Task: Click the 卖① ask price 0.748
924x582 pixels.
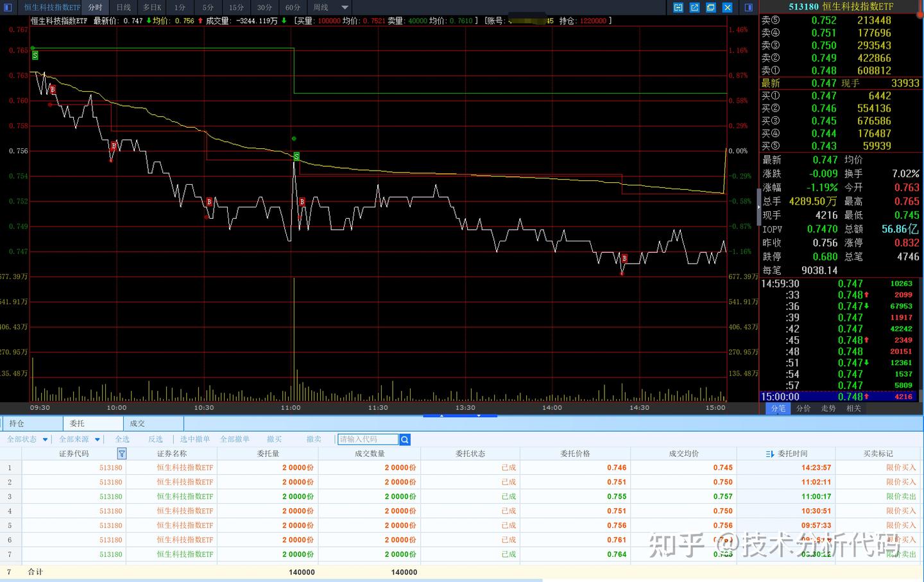Action: pyautogui.click(x=824, y=71)
